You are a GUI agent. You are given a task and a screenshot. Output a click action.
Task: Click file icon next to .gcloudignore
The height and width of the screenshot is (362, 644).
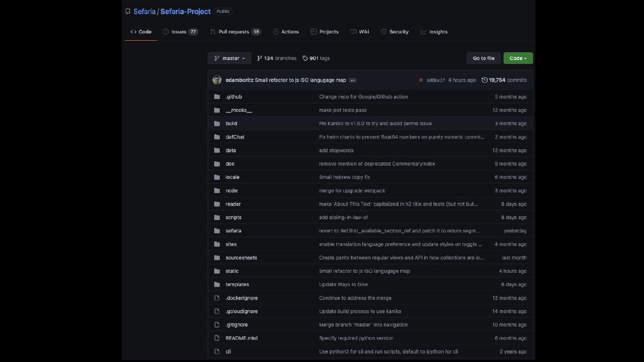coord(217,311)
